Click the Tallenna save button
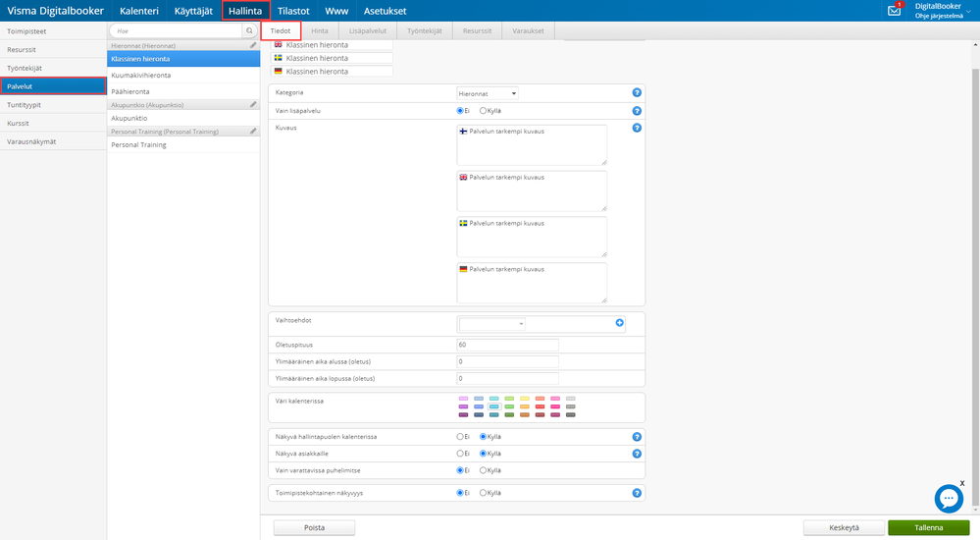The width and height of the screenshot is (980, 540). click(x=930, y=527)
